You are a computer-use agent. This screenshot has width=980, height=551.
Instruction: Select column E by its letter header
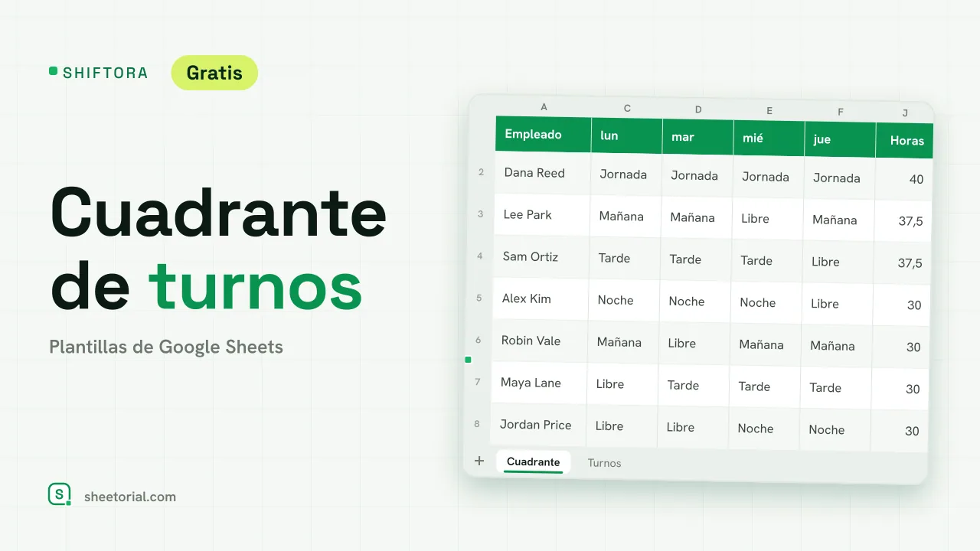pyautogui.click(x=769, y=111)
